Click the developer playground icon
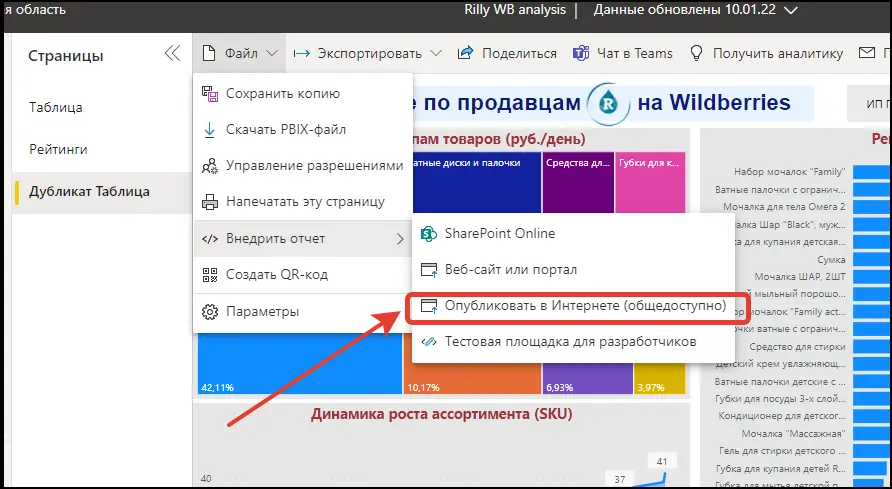The height and width of the screenshot is (489, 892). tap(428, 342)
